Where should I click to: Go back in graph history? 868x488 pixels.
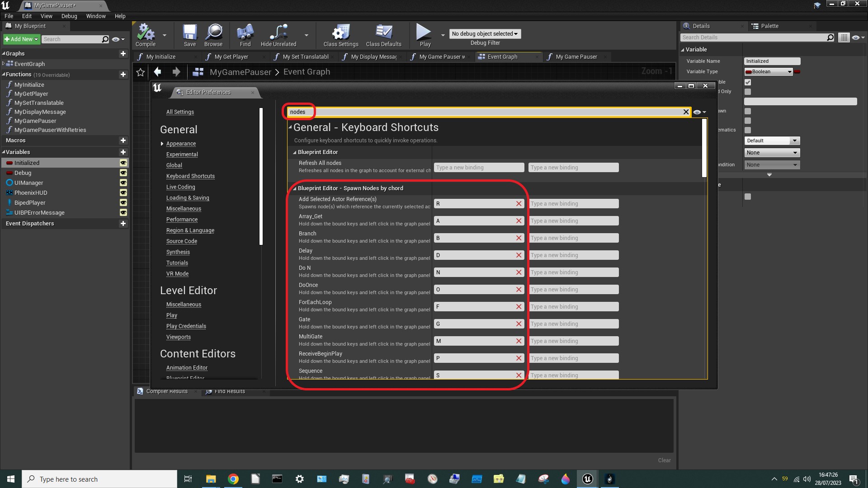tap(157, 72)
